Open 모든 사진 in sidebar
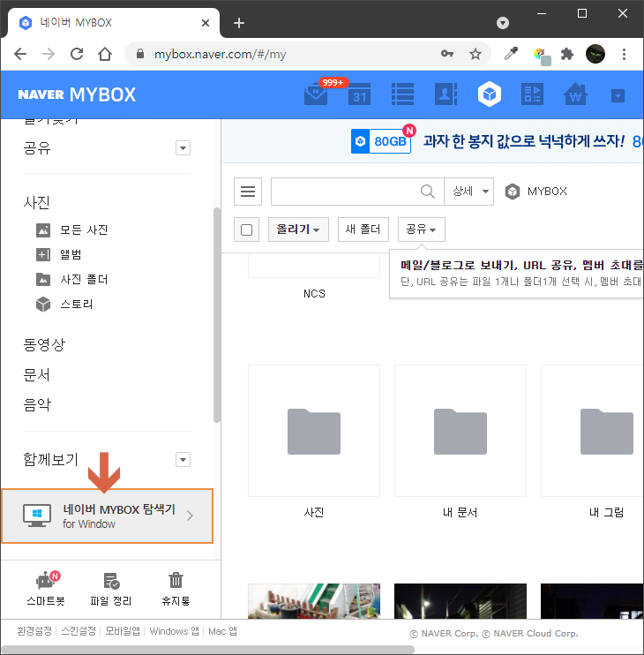The width and height of the screenshot is (644, 655). click(72, 230)
